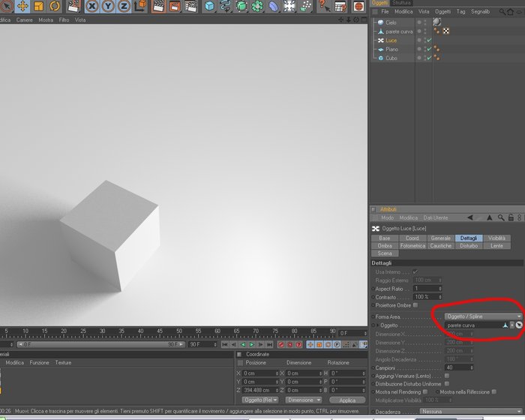Click the Applica button
Screen dimensions: 525x420
(347, 400)
